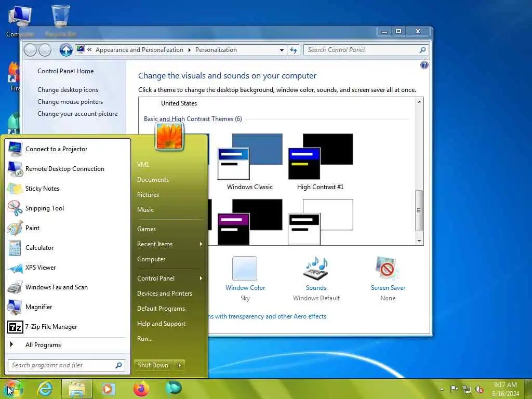This screenshot has width=532, height=399.
Task: Click the user account picture flower
Action: click(x=169, y=137)
